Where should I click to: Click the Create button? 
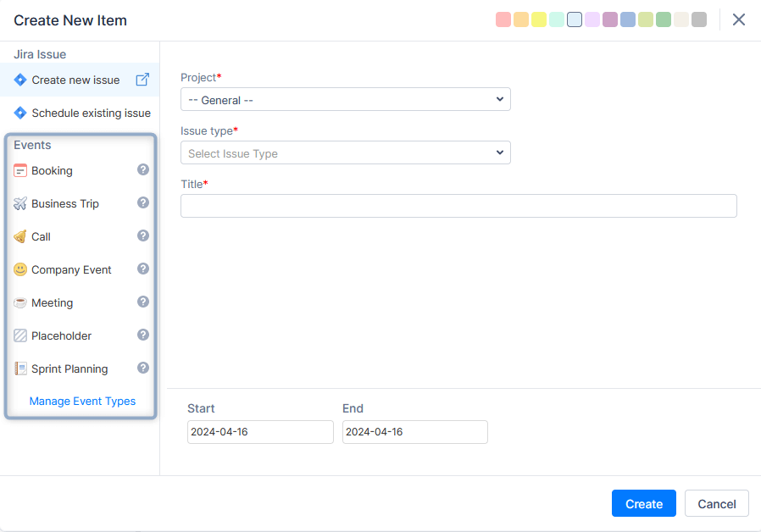tap(643, 504)
